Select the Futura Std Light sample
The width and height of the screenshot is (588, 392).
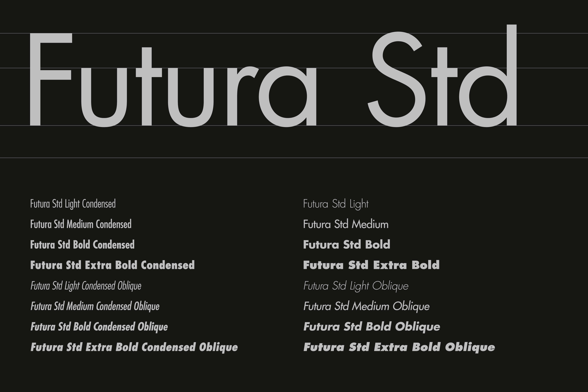pyautogui.click(x=336, y=204)
